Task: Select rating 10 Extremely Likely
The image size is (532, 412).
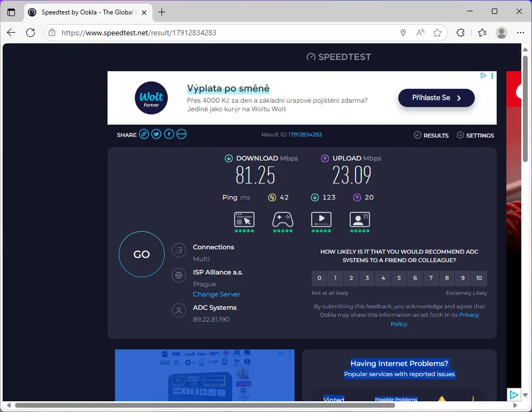Action: [479, 278]
